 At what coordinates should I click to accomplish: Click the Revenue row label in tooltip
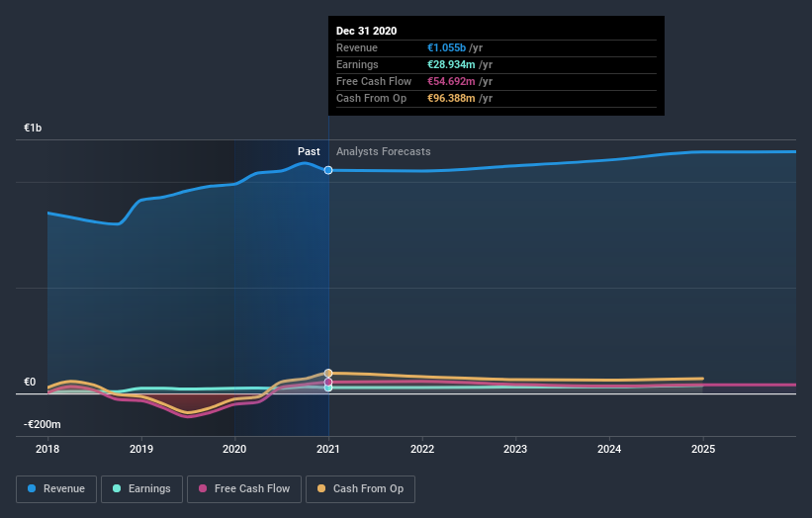click(x=357, y=47)
